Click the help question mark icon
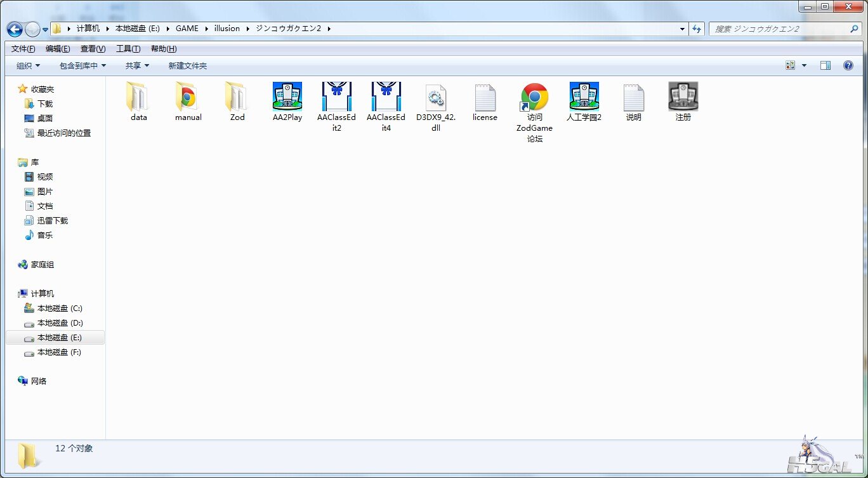The width and height of the screenshot is (868, 478). (x=848, y=65)
